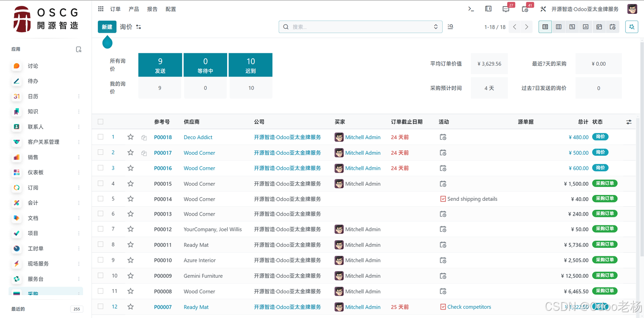Open the apps grid menu icon
The height and width of the screenshot is (318, 644).
coord(101,9)
